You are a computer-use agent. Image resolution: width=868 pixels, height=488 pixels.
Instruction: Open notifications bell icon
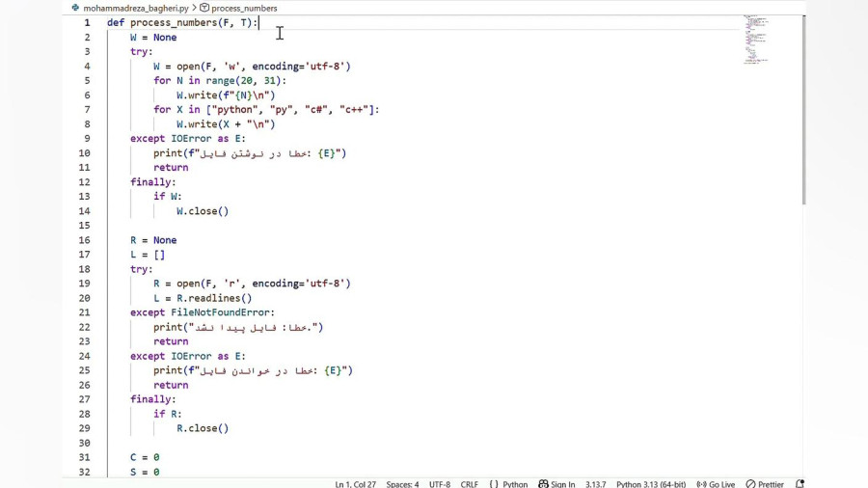coord(800,484)
